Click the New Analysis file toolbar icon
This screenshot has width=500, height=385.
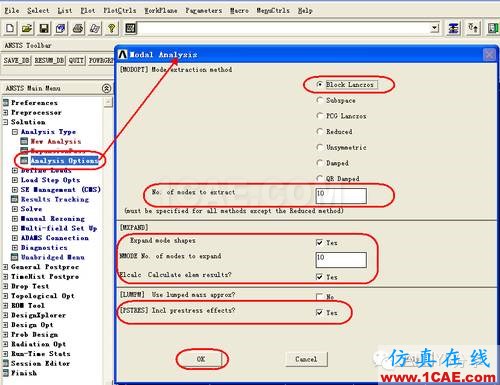coord(10,29)
